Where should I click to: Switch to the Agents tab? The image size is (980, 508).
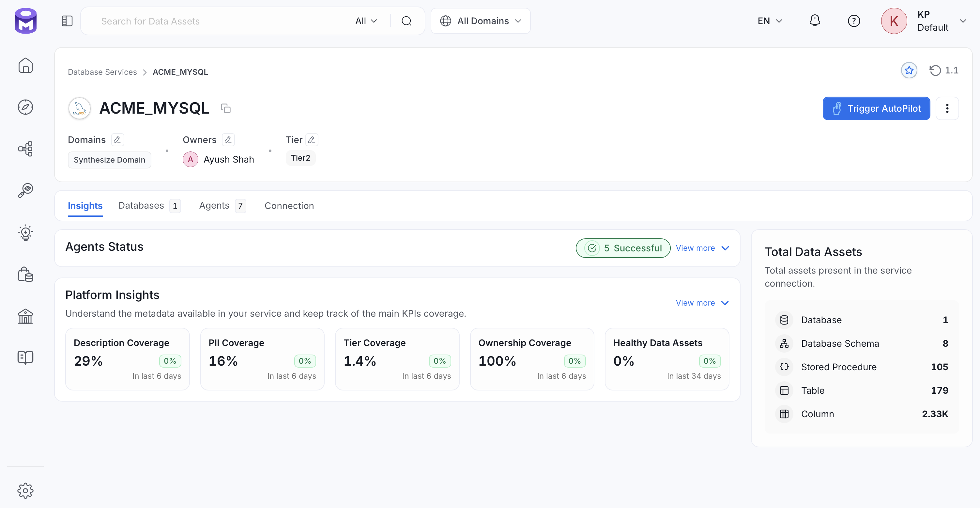222,206
